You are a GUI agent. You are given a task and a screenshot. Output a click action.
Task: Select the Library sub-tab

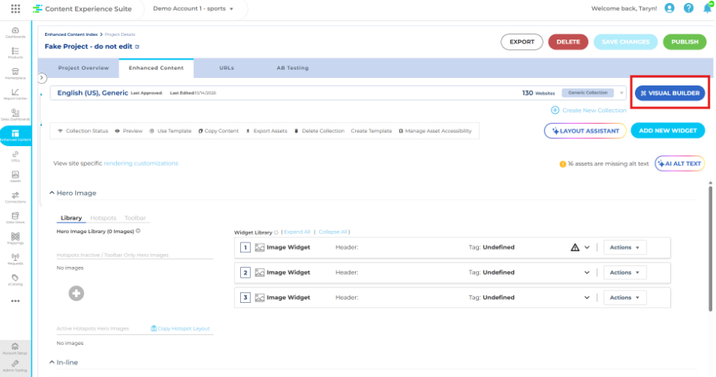tap(71, 218)
